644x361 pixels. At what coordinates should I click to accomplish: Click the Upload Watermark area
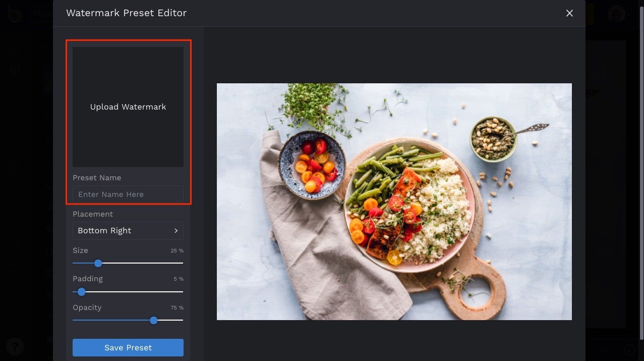(128, 107)
